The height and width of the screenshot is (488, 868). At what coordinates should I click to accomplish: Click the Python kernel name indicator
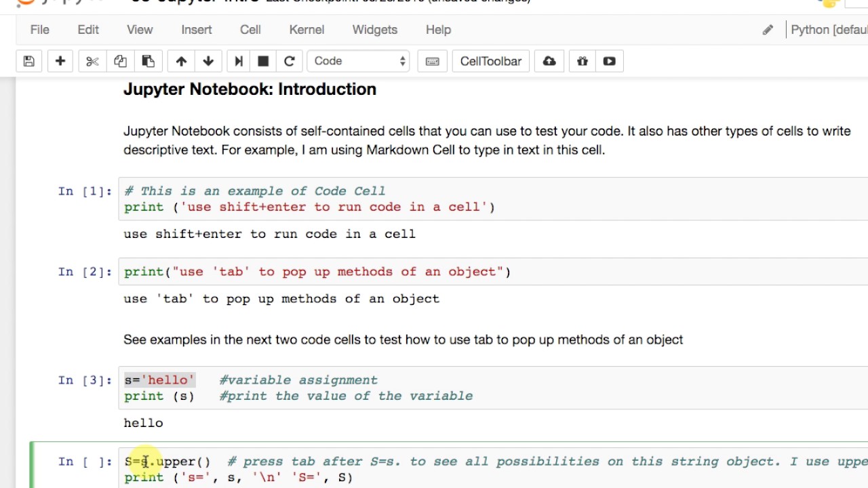click(829, 30)
